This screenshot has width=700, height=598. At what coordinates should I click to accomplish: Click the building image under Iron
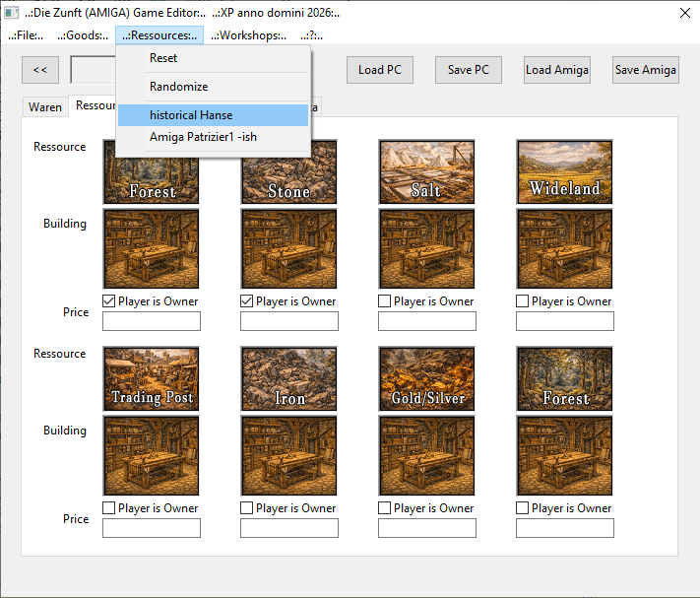pyautogui.click(x=289, y=455)
